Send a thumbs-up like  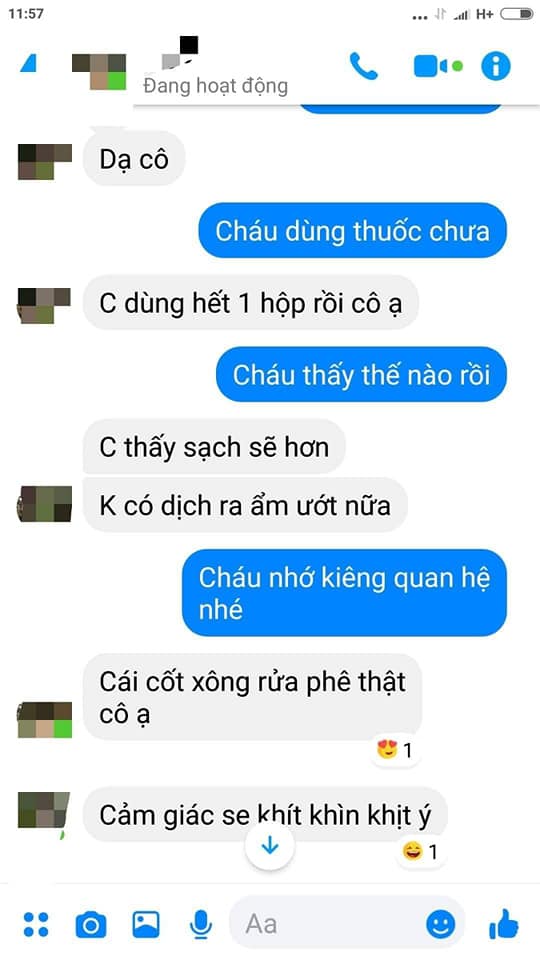pos(504,924)
